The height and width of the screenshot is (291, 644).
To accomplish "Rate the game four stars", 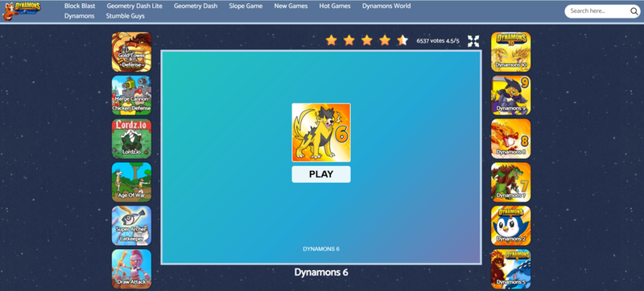I will point(385,40).
